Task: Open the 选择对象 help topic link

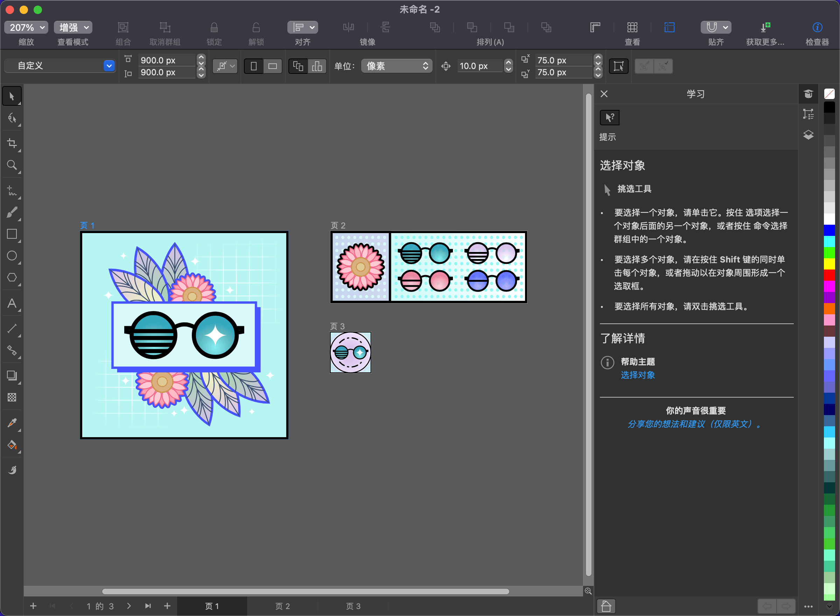Action: 638,375
